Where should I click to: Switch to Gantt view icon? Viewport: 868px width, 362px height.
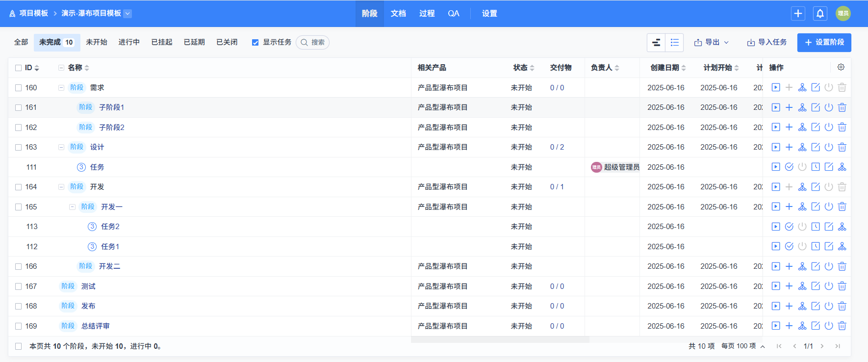coord(656,43)
